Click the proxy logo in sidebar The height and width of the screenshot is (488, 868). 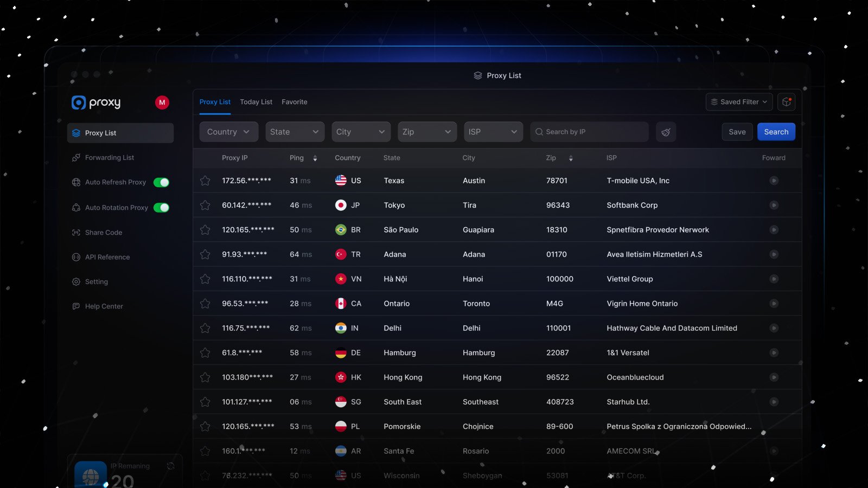96,102
